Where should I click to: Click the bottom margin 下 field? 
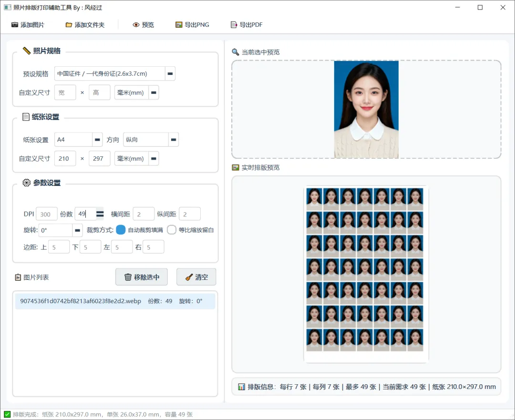tap(90, 247)
